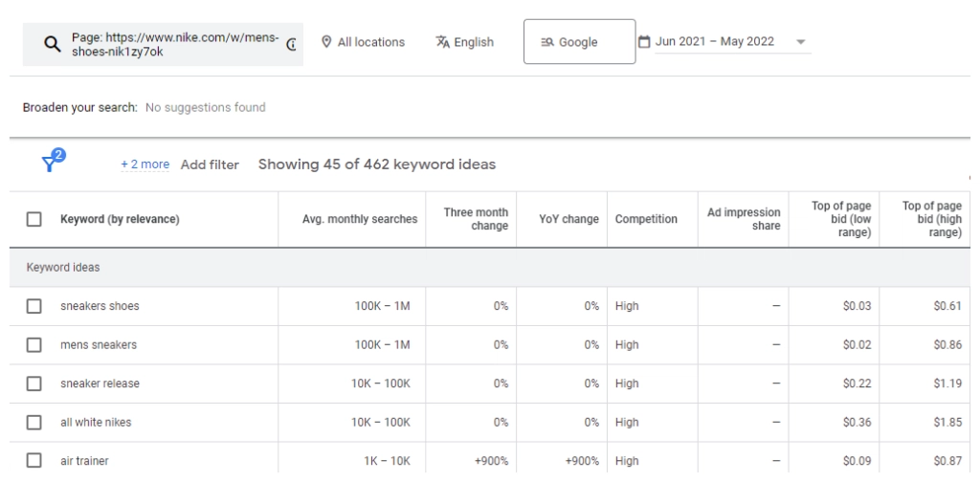The width and height of the screenshot is (980, 482).
Task: Sort by Top of page bid (high range)
Action: [932, 219]
